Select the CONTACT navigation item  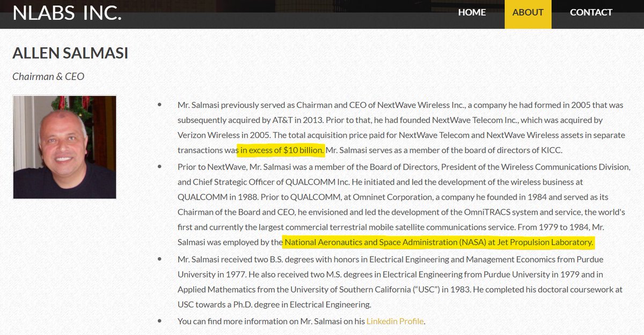point(591,12)
